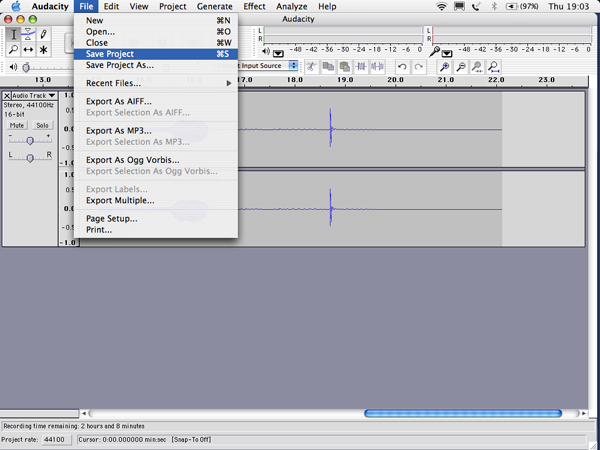Toggle Solo on the Audio Track
Image resolution: width=600 pixels, height=450 pixels.
(x=42, y=126)
